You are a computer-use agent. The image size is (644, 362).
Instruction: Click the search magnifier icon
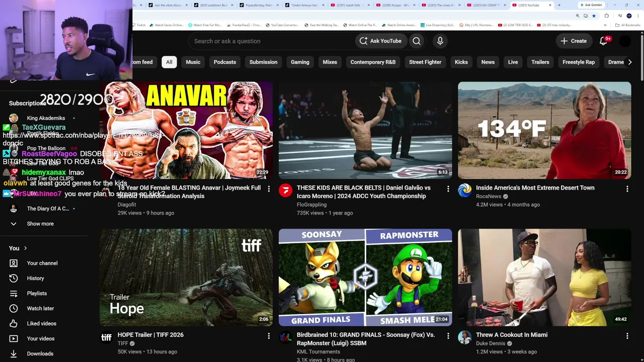[417, 41]
